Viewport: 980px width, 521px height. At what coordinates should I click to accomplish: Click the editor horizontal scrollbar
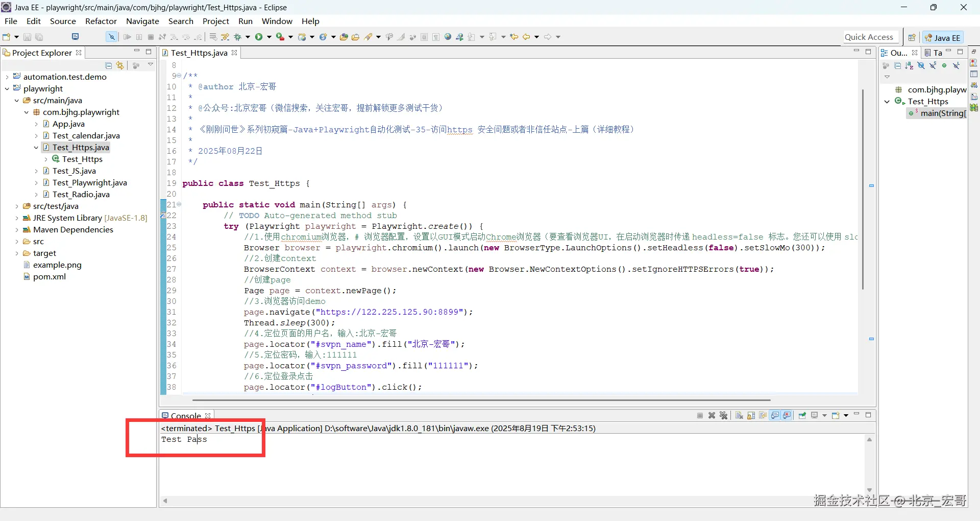pos(481,400)
